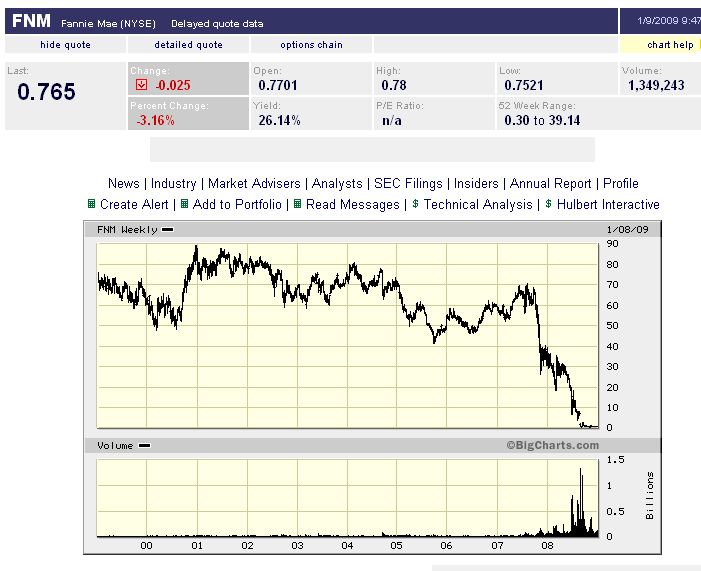701x571 pixels.
Task: Click the dollar icon beside Hulbert Interactive
Action: coord(549,204)
